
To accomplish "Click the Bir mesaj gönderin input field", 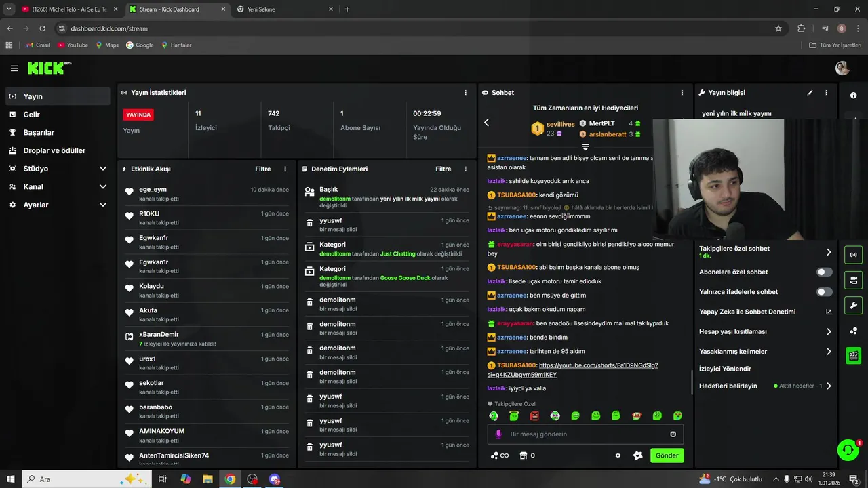I will (585, 434).
